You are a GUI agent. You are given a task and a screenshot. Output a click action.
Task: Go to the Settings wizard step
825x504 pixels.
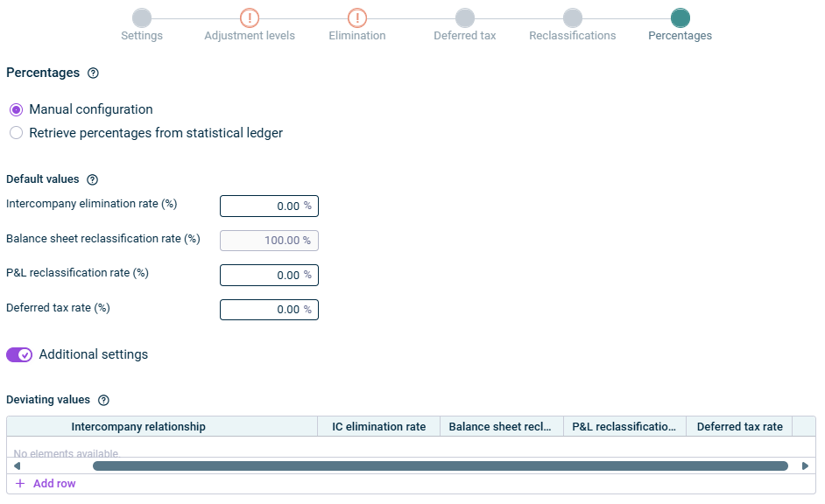142,18
